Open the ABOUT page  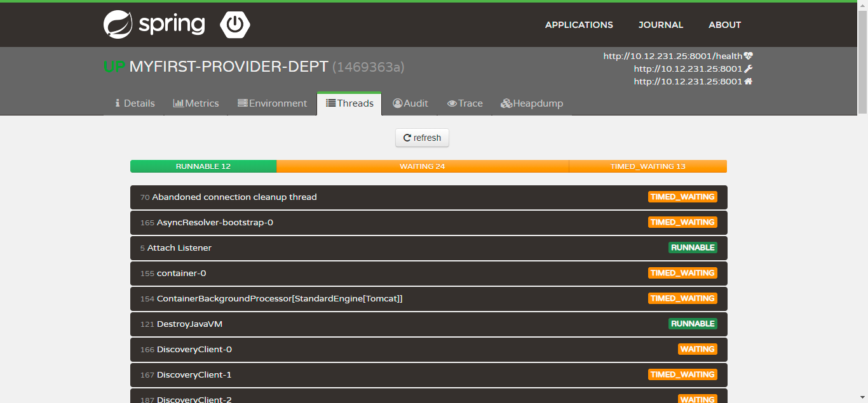tap(725, 25)
